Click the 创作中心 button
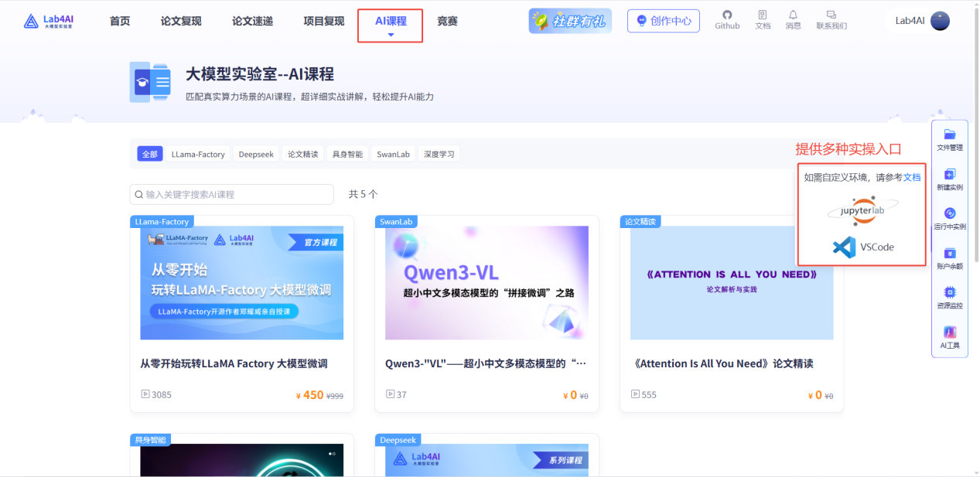This screenshot has width=980, height=477. (x=663, y=20)
